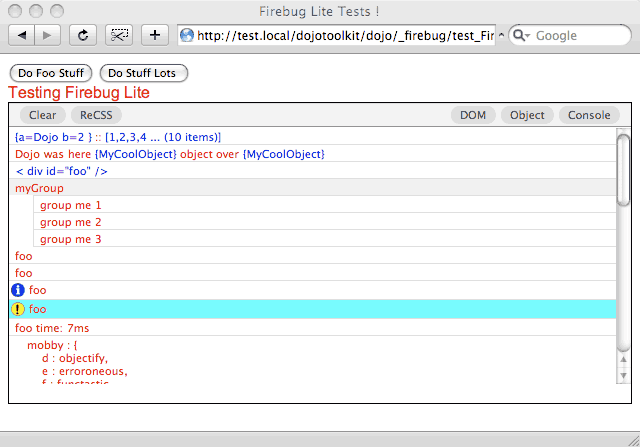
Task: Click the globe site icon in the address bar
Action: pos(187,36)
